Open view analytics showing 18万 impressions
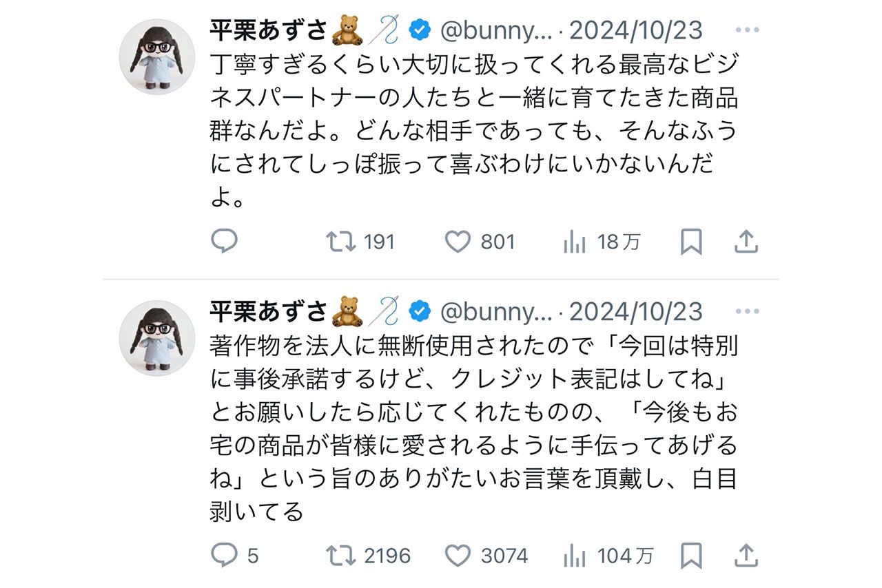 point(575,242)
